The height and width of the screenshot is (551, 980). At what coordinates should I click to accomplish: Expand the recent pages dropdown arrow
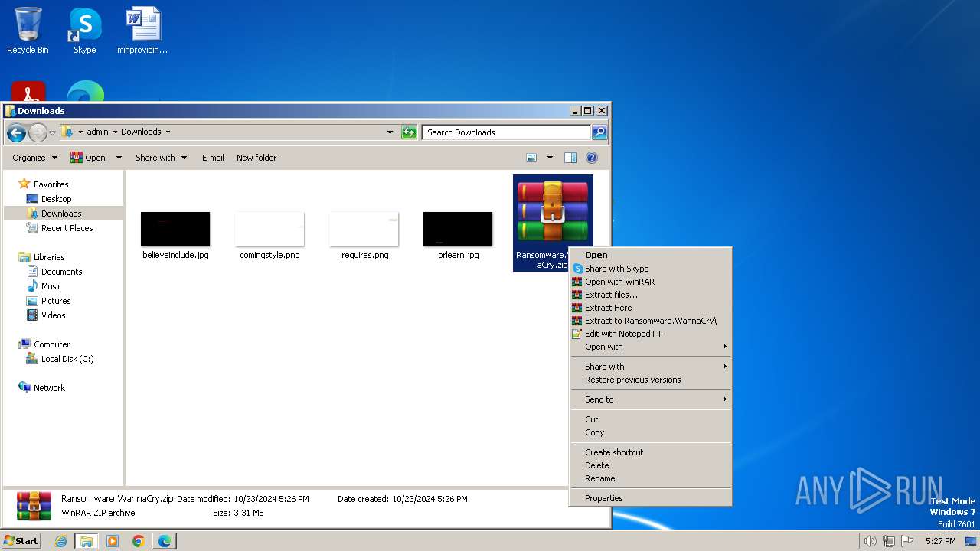tap(52, 132)
